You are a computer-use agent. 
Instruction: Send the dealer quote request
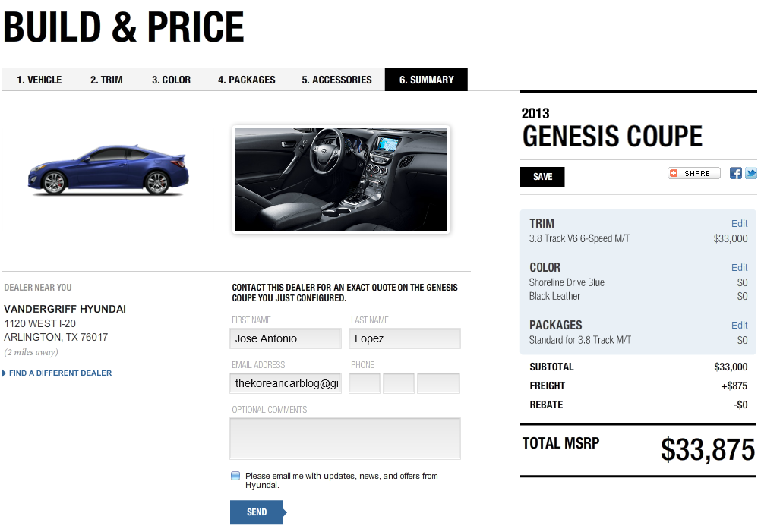point(257,512)
